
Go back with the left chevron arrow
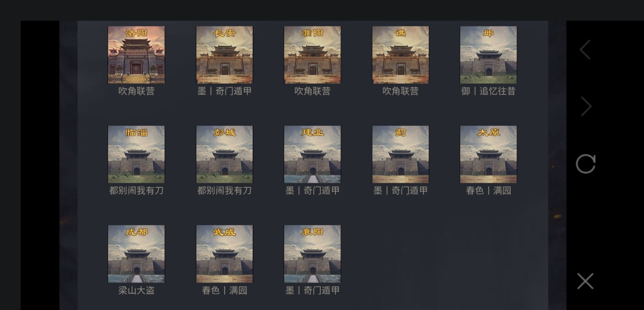click(585, 50)
